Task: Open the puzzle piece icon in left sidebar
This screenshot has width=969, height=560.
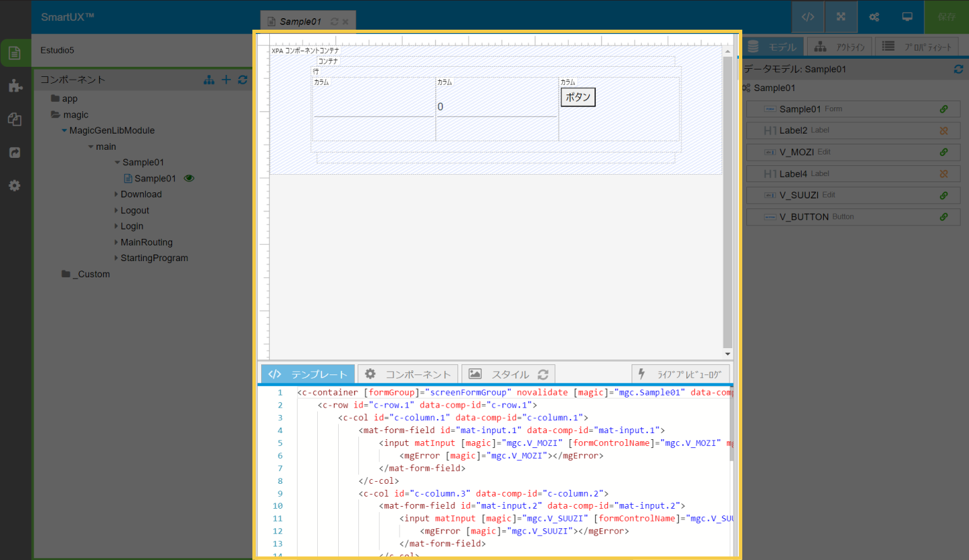Action: tap(15, 86)
